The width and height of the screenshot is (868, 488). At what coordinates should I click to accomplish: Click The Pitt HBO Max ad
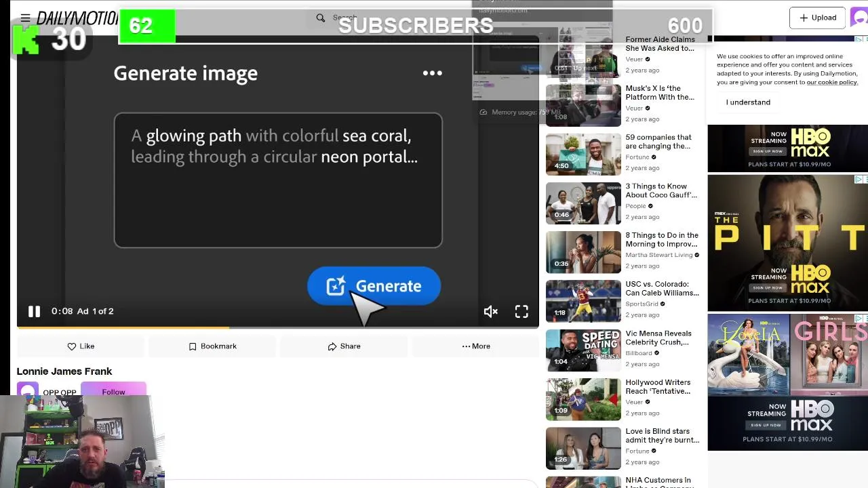point(788,243)
